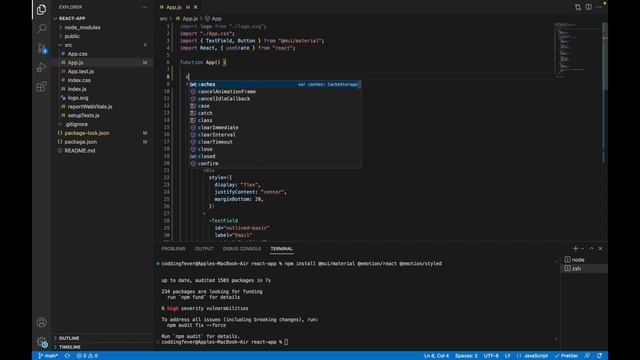The width and height of the screenshot is (640, 360).
Task: Open notifications bell in status bar
Action: click(x=600, y=356)
